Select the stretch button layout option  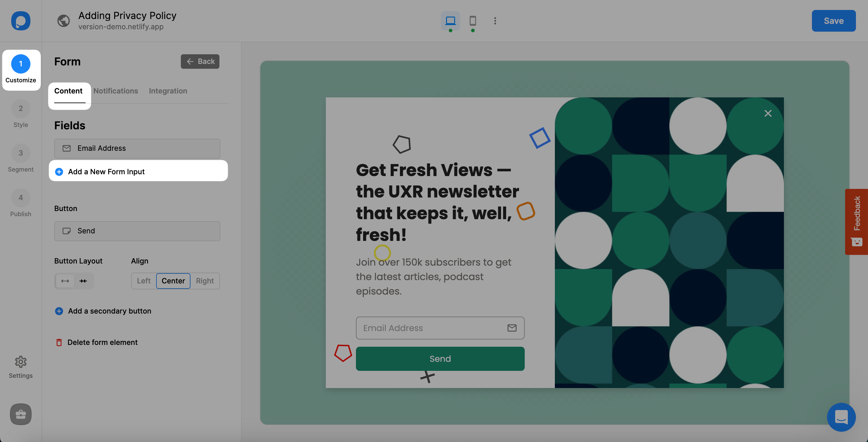[x=64, y=280]
